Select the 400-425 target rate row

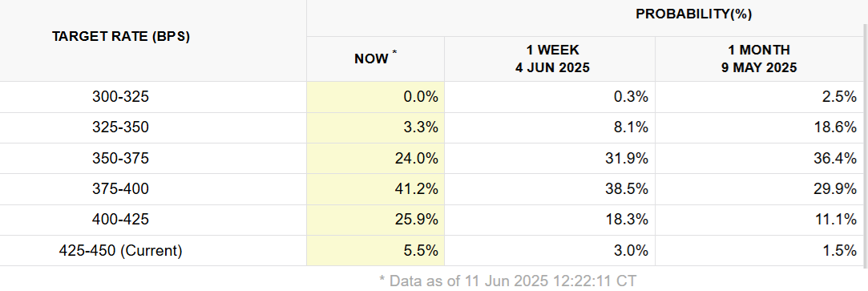(431, 220)
